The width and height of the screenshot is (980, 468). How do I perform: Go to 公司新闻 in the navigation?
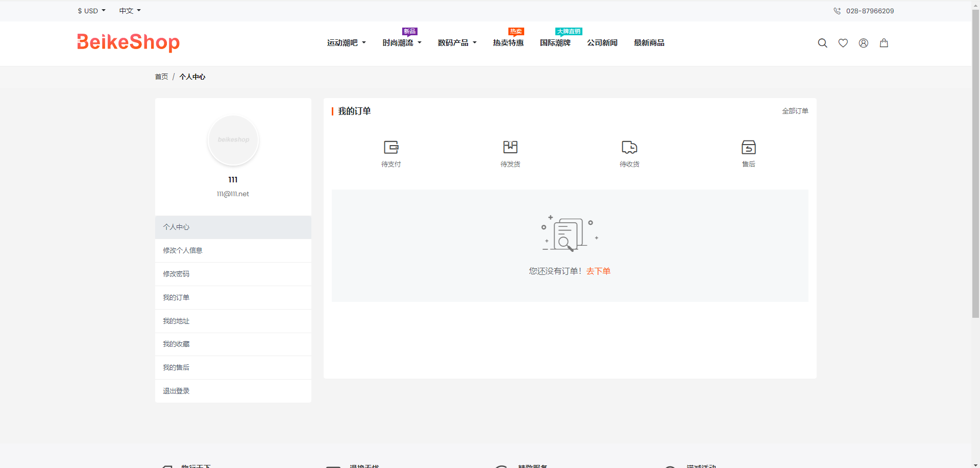click(602, 43)
